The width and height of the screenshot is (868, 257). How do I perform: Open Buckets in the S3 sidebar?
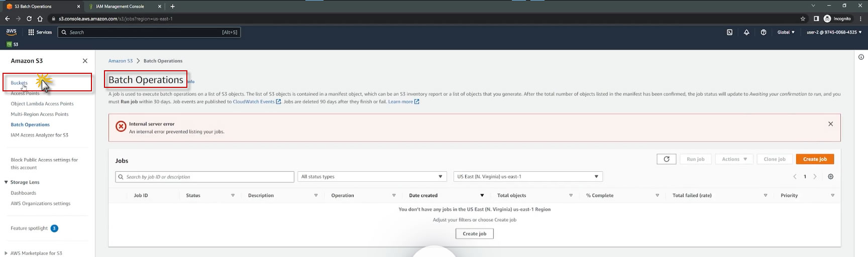pyautogui.click(x=19, y=83)
